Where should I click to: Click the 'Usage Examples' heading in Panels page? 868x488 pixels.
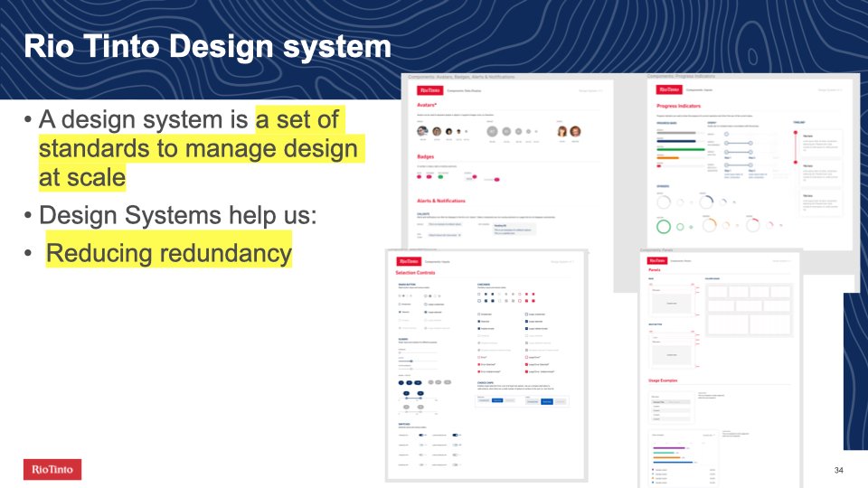[x=663, y=380]
